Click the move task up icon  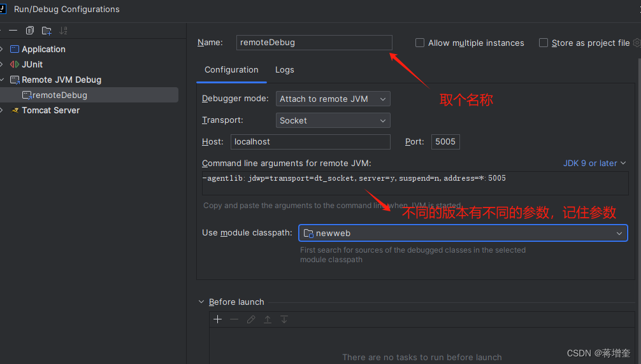(x=268, y=319)
